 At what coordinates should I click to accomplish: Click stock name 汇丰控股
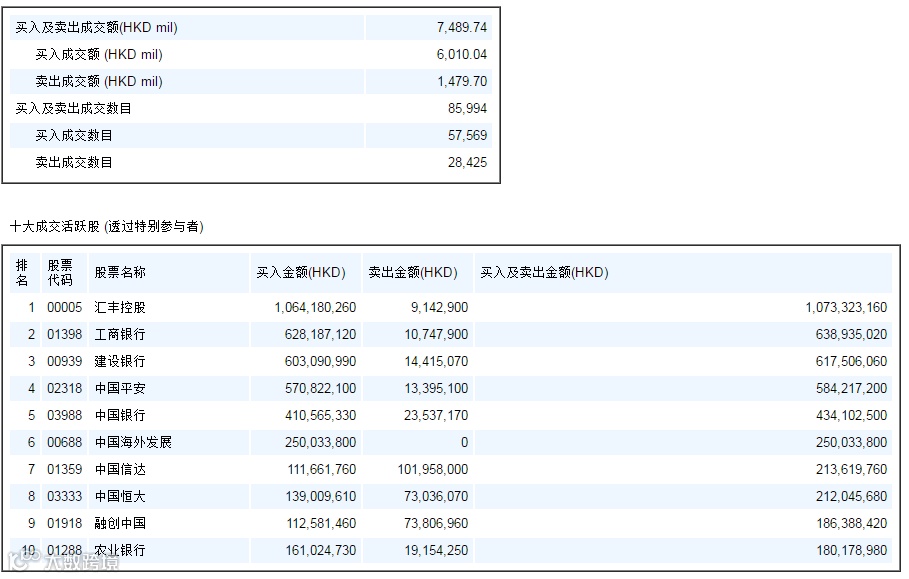(120, 308)
